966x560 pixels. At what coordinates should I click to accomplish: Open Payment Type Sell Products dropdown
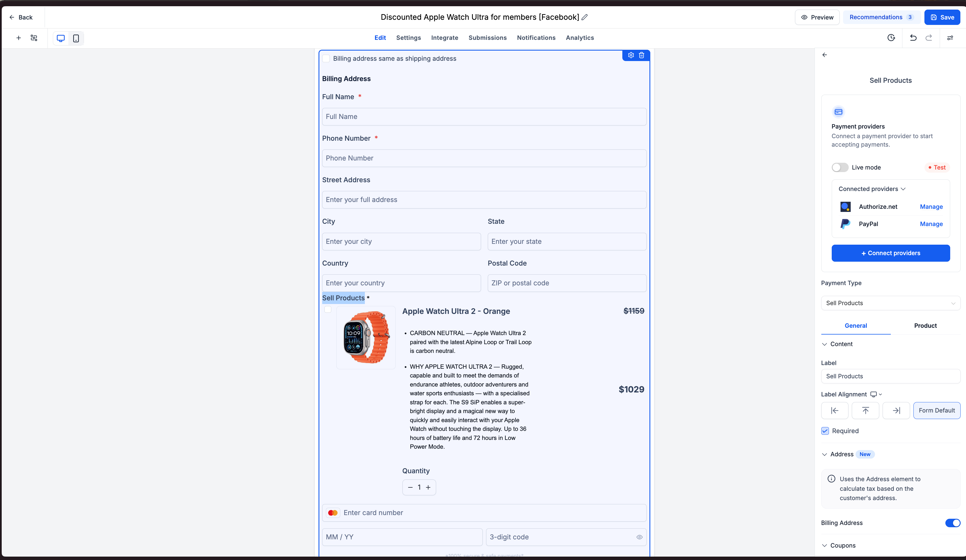coord(891,303)
